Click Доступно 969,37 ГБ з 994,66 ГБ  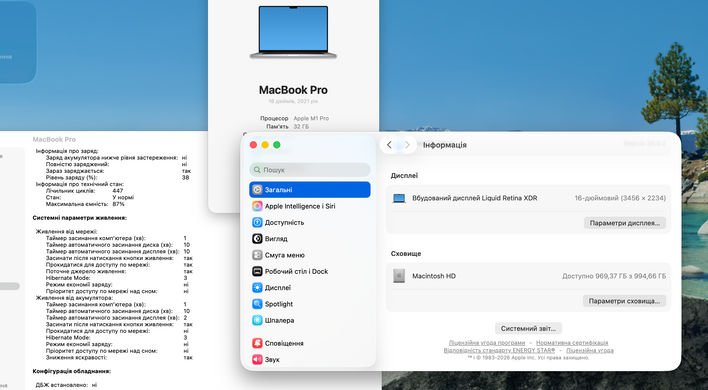(x=614, y=276)
